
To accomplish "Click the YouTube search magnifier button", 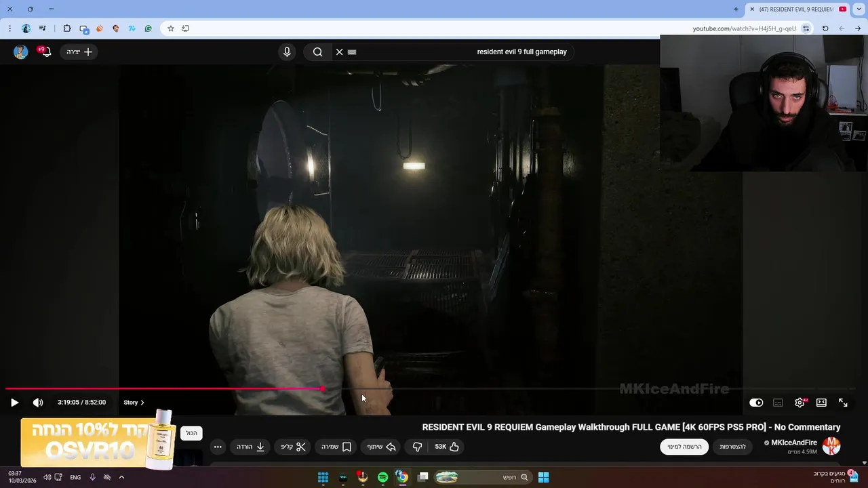I will [317, 52].
